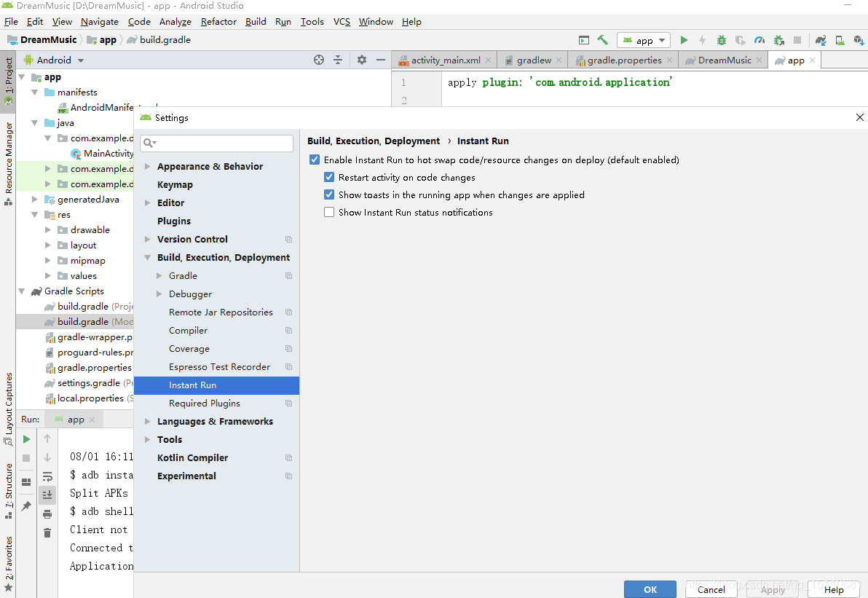868x598 pixels.
Task: Switch to gradle.properties editor tab
Action: (624, 60)
